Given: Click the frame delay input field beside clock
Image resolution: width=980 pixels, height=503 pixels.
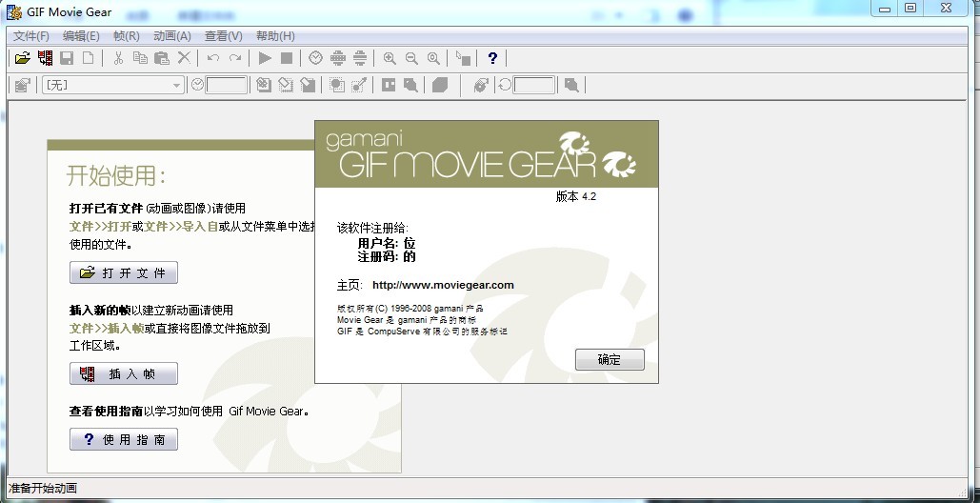Looking at the screenshot, I should click(227, 85).
